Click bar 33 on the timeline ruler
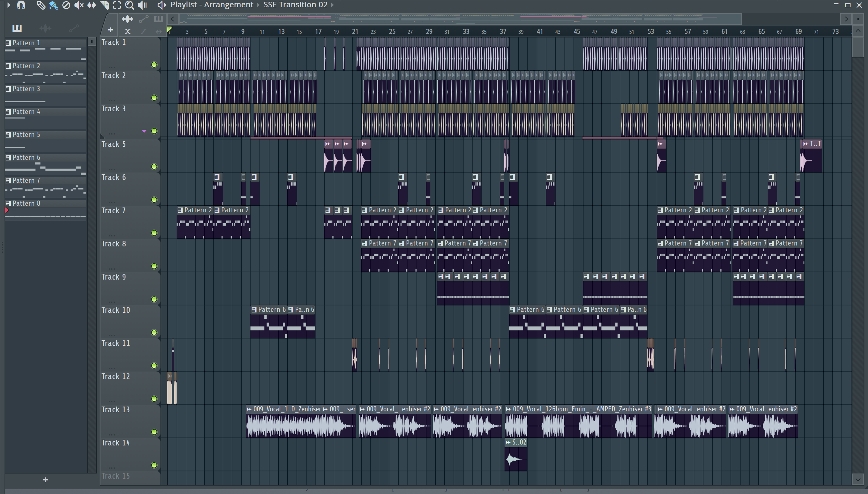This screenshot has width=868, height=494. point(466,32)
